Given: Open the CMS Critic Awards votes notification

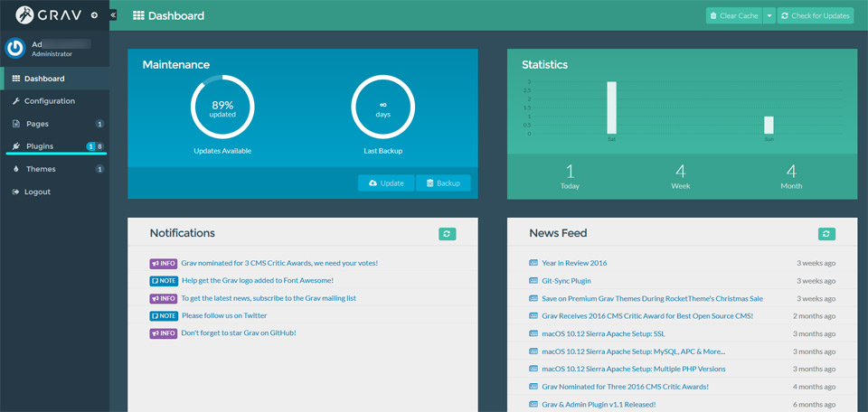Looking at the screenshot, I should point(279,263).
